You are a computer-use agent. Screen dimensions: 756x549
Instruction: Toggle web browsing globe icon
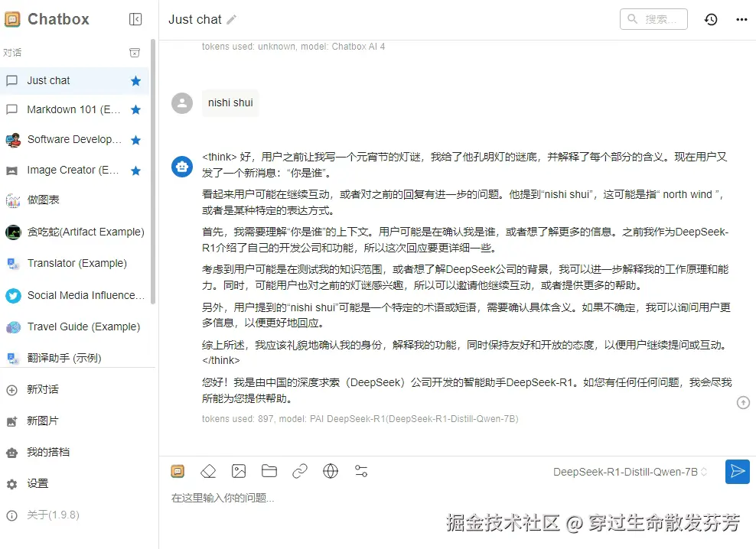pyautogui.click(x=331, y=471)
